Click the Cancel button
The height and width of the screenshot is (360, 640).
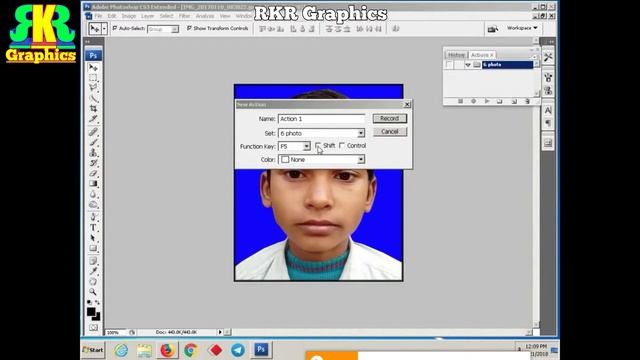(390, 131)
